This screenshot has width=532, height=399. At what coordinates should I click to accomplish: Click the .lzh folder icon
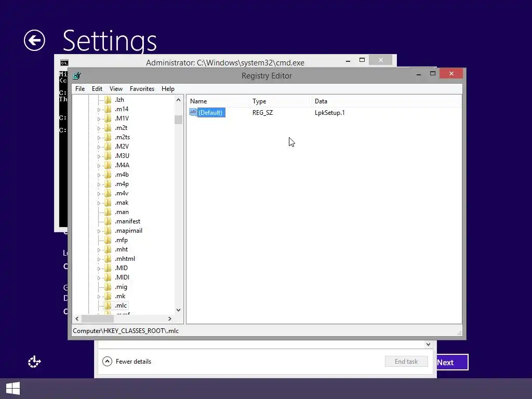pos(108,100)
